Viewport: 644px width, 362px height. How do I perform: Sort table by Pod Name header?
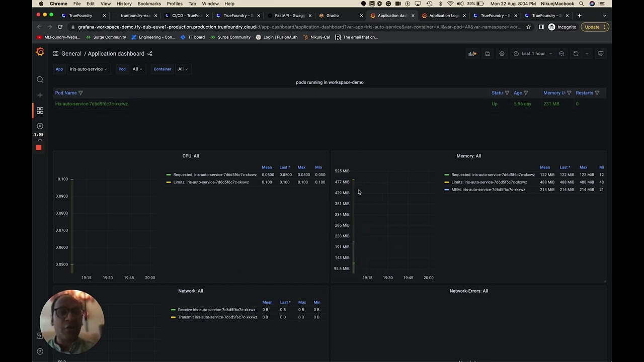click(x=66, y=93)
